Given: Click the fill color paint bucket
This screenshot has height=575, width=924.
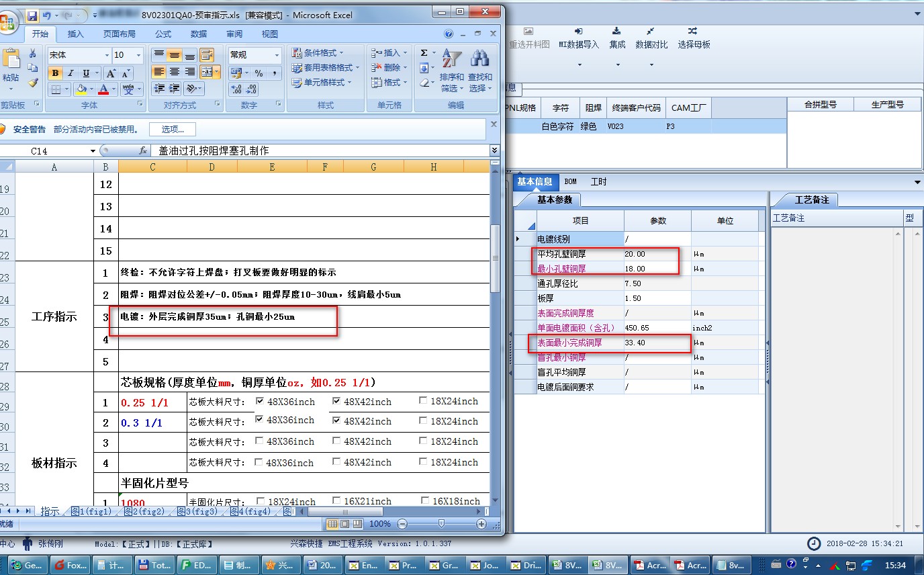Looking at the screenshot, I should coord(81,89).
